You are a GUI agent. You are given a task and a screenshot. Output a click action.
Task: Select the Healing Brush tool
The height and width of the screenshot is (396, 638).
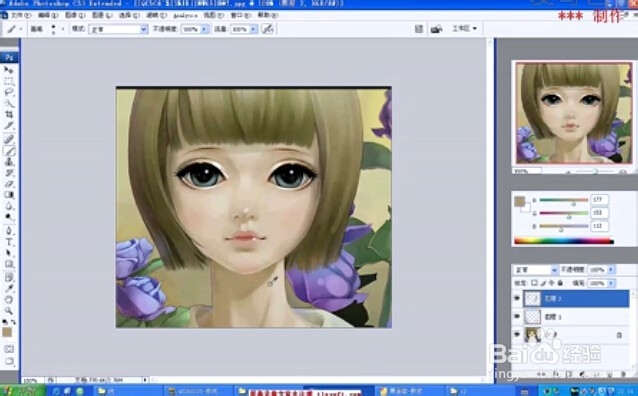pos(9,140)
